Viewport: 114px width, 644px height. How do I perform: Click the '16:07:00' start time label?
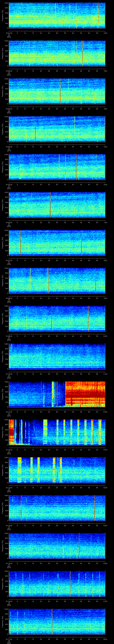(9, 261)
